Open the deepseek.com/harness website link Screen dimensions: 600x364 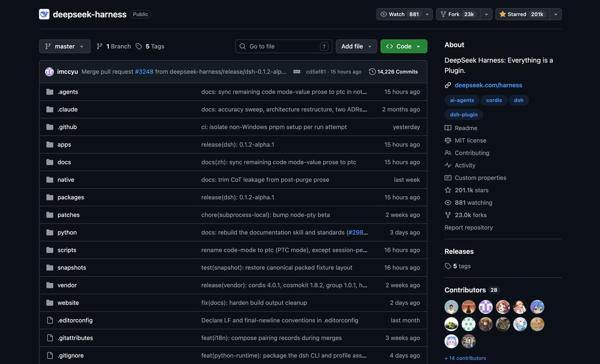488,85
